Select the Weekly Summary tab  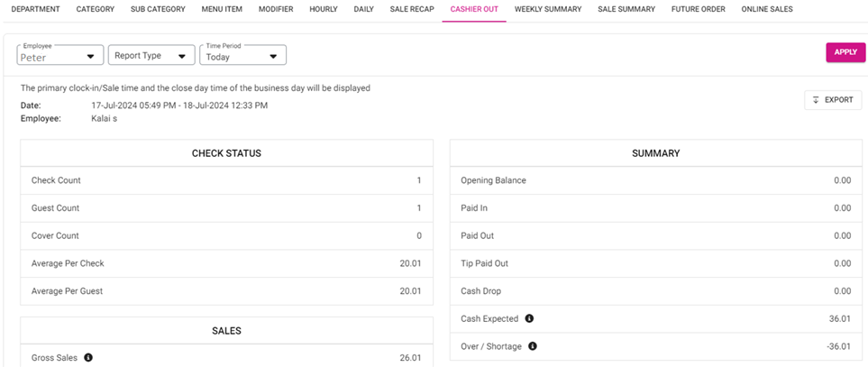pos(548,9)
